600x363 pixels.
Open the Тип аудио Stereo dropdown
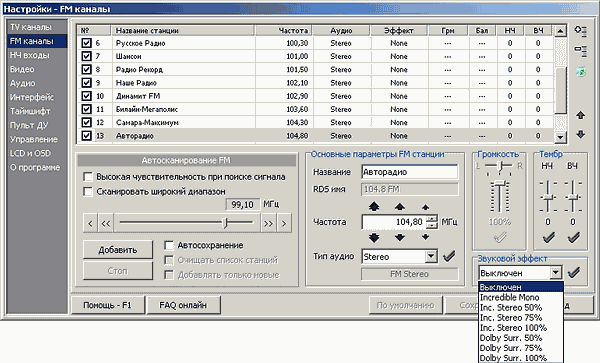tap(431, 256)
